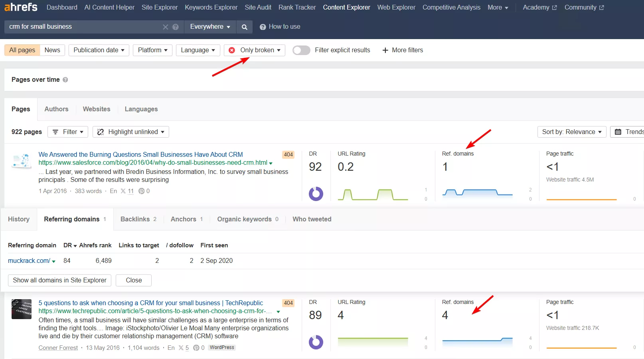Click Show all domains in Site Explorer
The image size is (644, 359).
click(x=60, y=280)
